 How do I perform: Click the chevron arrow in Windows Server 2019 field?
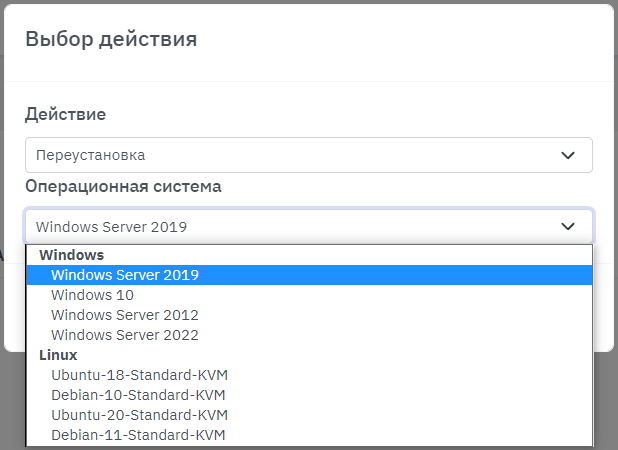568,227
